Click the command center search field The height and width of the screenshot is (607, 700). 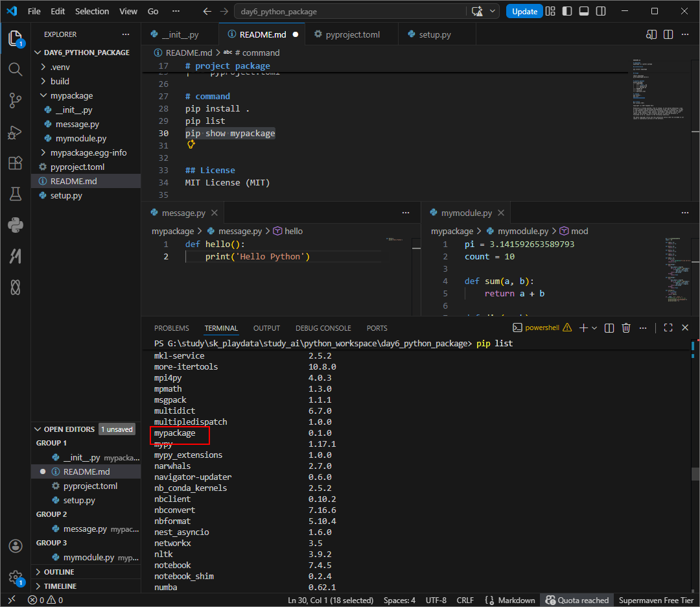[x=351, y=12]
